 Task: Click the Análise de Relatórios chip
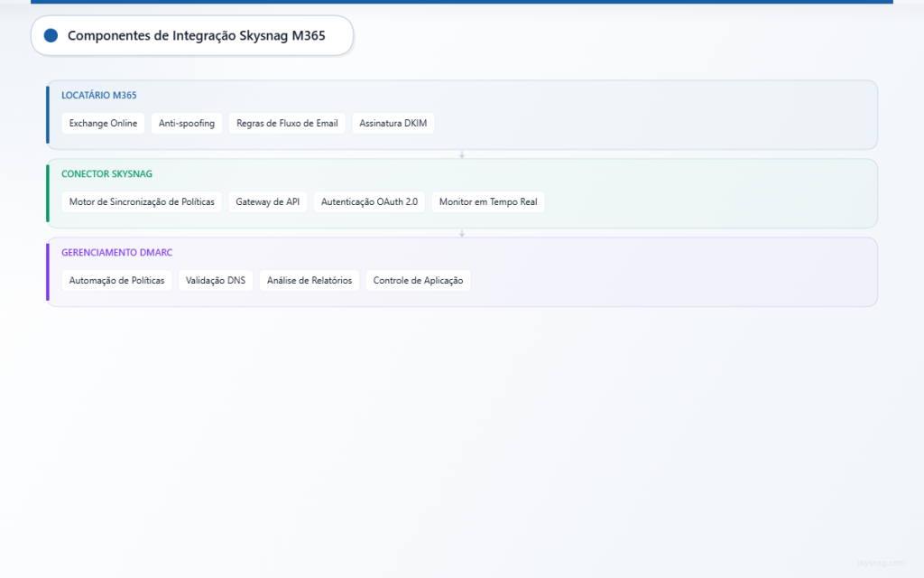coord(310,280)
